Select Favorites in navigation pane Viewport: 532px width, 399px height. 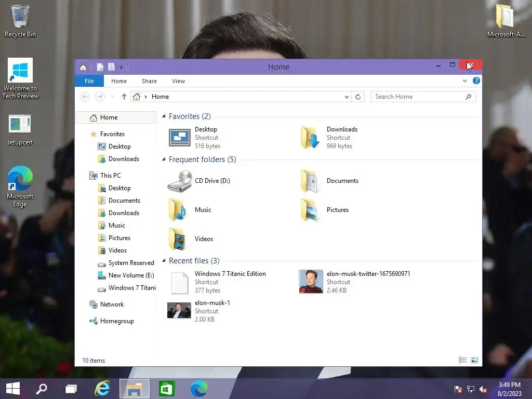click(112, 134)
